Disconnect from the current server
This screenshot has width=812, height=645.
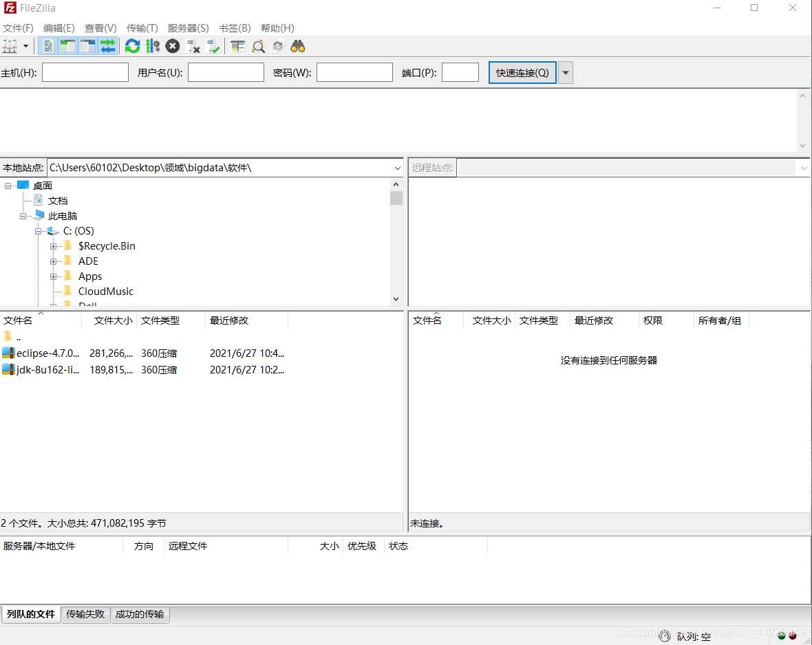coord(193,47)
